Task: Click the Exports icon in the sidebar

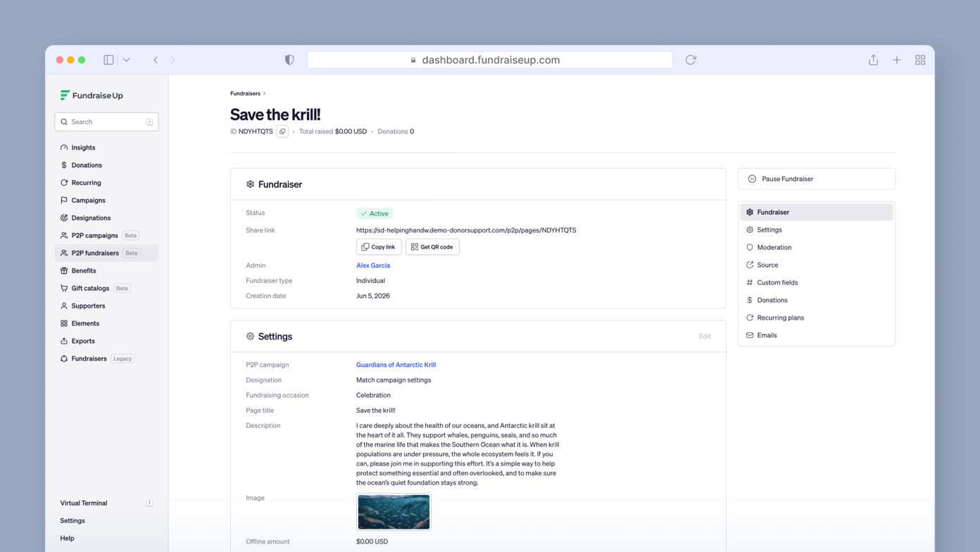Action: (64, 341)
